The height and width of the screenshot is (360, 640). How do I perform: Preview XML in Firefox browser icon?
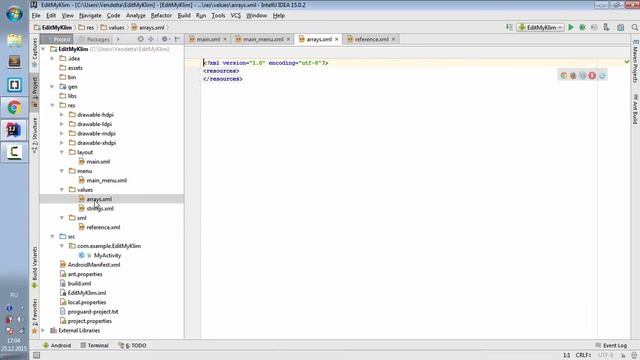tap(573, 76)
